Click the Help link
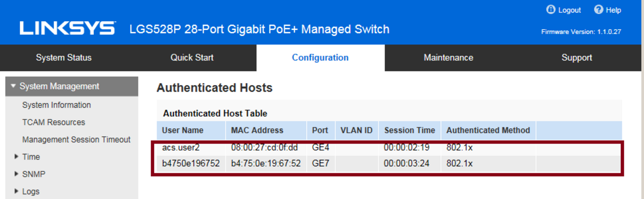The width and height of the screenshot is (644, 199). pyautogui.click(x=614, y=10)
